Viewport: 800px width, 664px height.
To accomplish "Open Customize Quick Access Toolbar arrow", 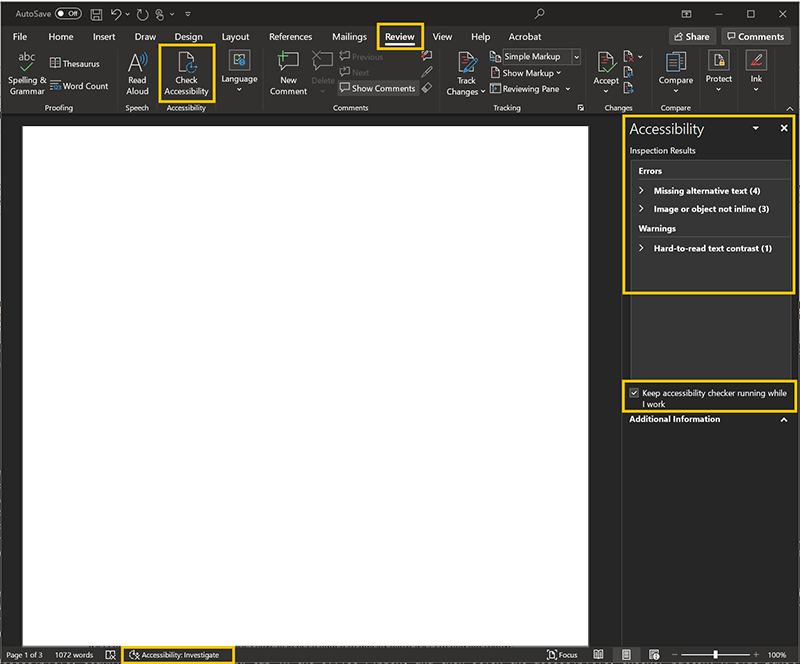I will point(188,14).
